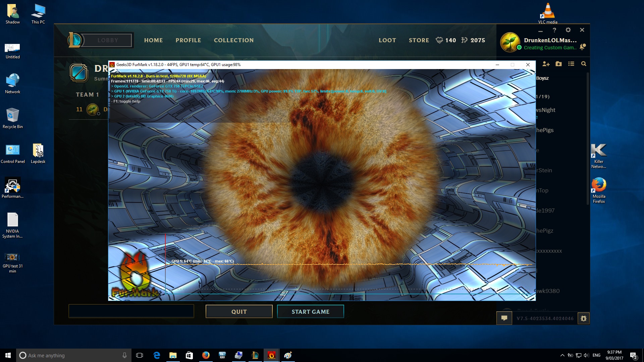Open the COLLECTION tab
This screenshot has height=362, width=644.
[234, 40]
